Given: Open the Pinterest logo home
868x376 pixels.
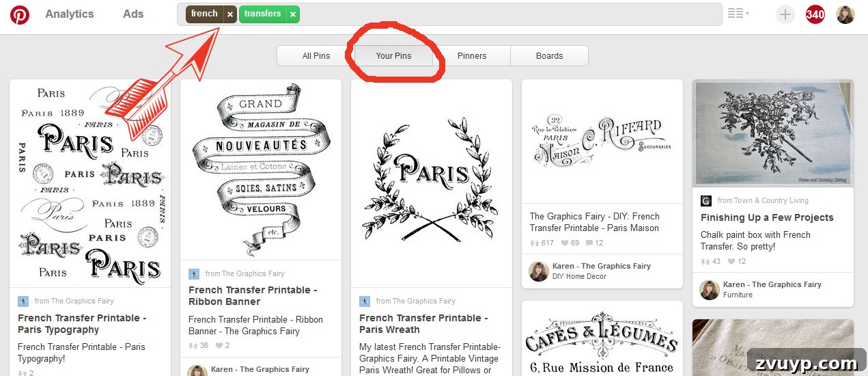Looking at the screenshot, I should click(20, 14).
